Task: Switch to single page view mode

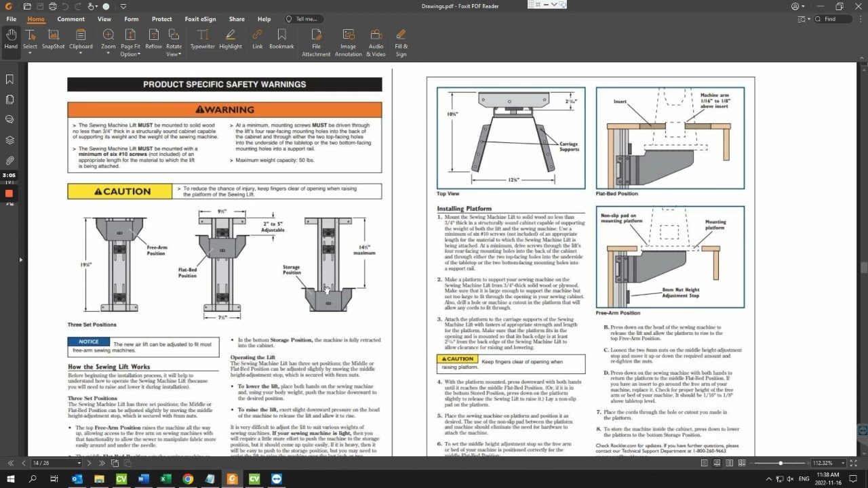Action: point(704,463)
